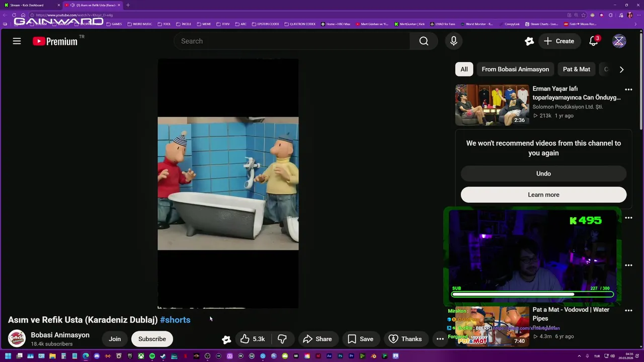
Task: Go to YouTube Premium home logo
Action: pyautogui.click(x=55, y=41)
